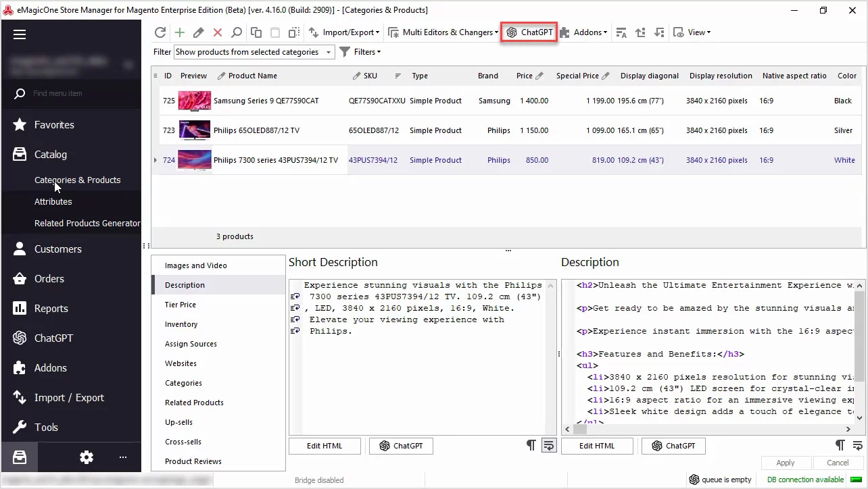The image size is (868, 489).
Task: Open Product Reviews tab
Action: pyautogui.click(x=218, y=461)
